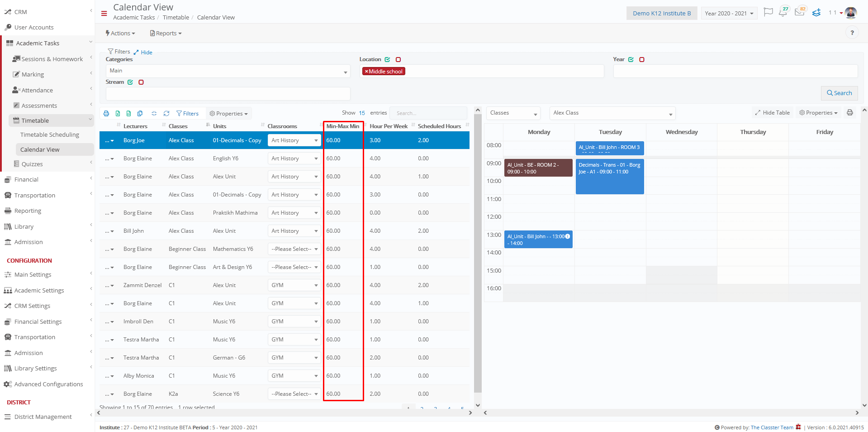This screenshot has width=868, height=432.
Task: Open Timetable Scheduling menu item
Action: pyautogui.click(x=50, y=135)
